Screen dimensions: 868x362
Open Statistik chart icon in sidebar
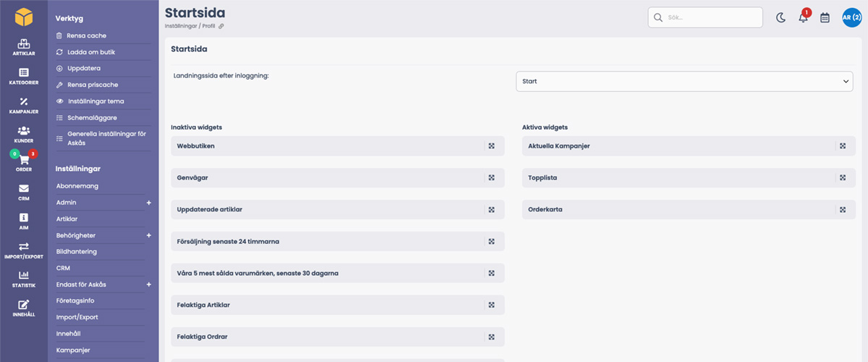(x=24, y=279)
